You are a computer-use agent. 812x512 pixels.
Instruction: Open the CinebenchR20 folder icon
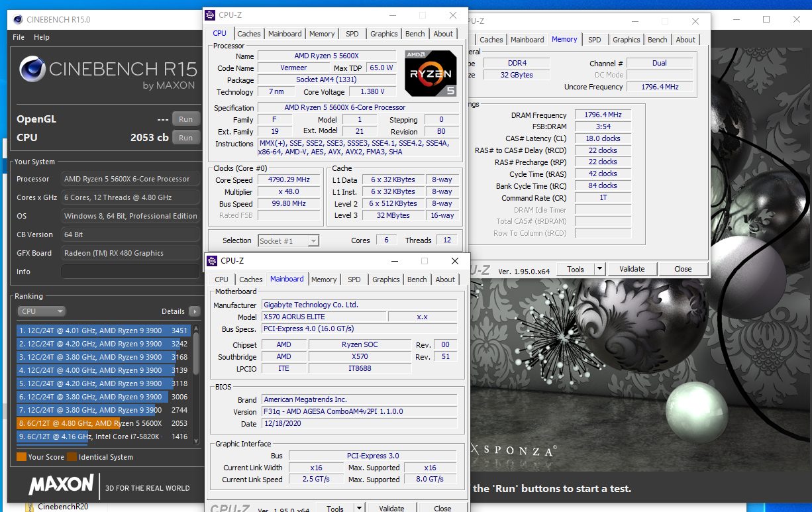tap(30, 507)
